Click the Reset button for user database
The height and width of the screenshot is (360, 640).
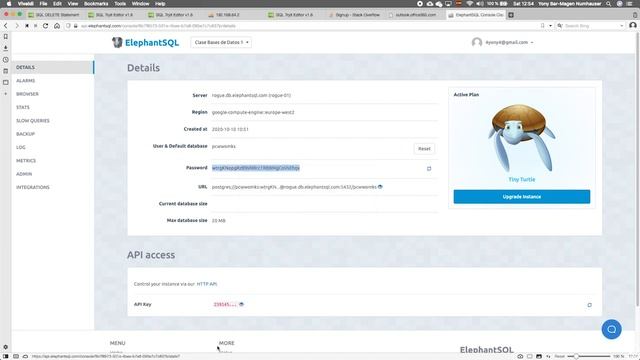(424, 149)
